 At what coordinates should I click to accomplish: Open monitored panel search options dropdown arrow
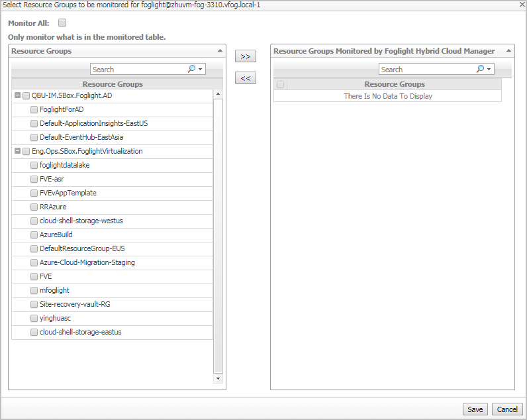click(489, 70)
